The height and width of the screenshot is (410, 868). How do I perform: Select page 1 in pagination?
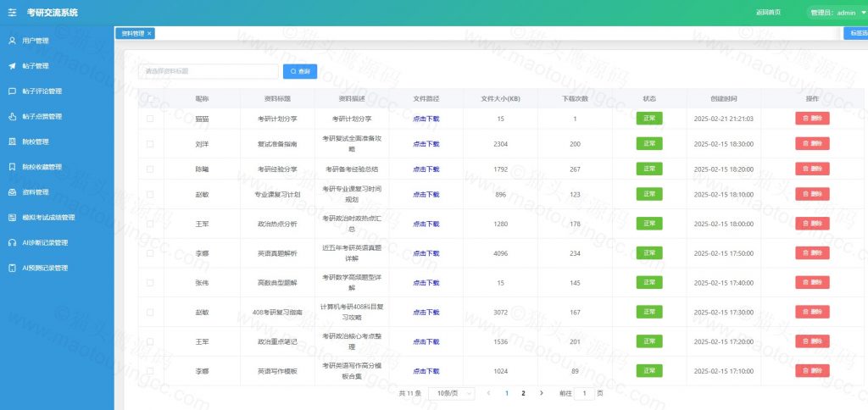(x=507, y=393)
